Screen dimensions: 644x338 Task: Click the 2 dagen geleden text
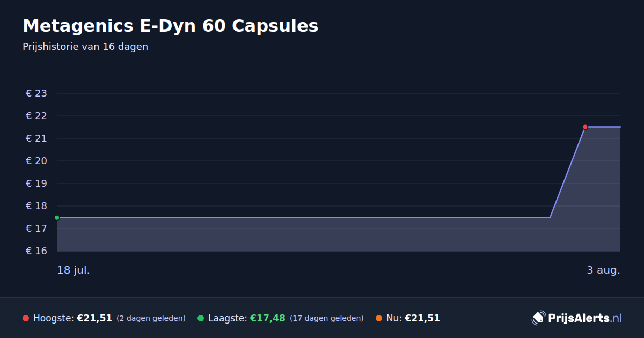point(151,319)
